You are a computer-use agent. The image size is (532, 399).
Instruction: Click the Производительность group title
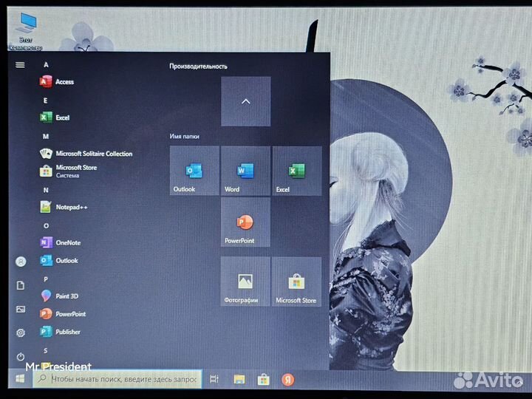pyautogui.click(x=199, y=66)
